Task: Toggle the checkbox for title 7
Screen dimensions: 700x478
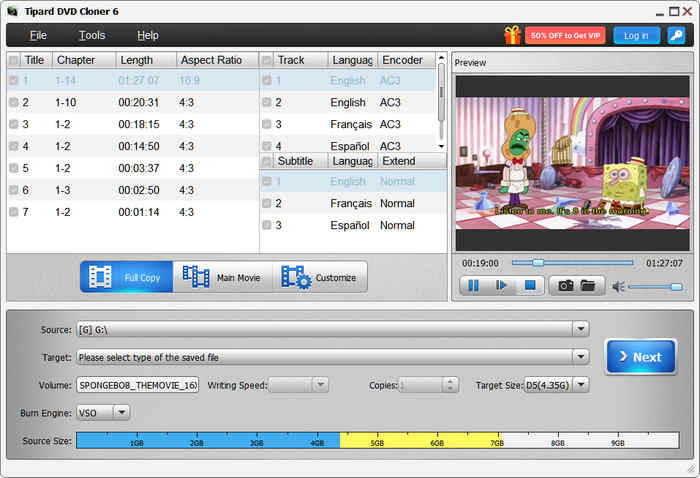Action: 14,212
